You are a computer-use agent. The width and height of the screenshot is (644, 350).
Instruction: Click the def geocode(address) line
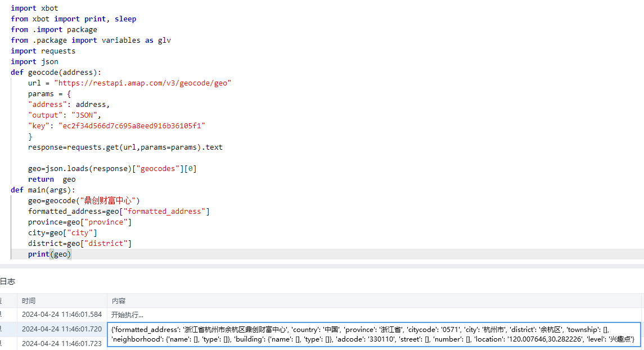56,72
